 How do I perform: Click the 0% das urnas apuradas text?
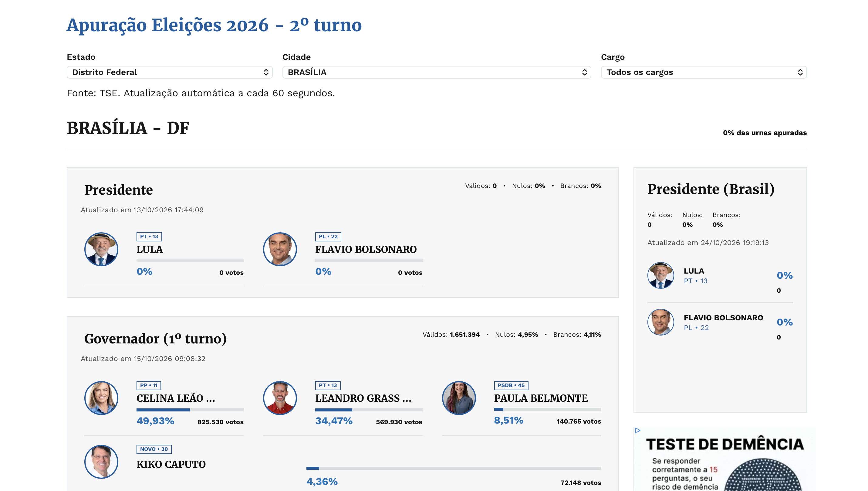pos(765,132)
